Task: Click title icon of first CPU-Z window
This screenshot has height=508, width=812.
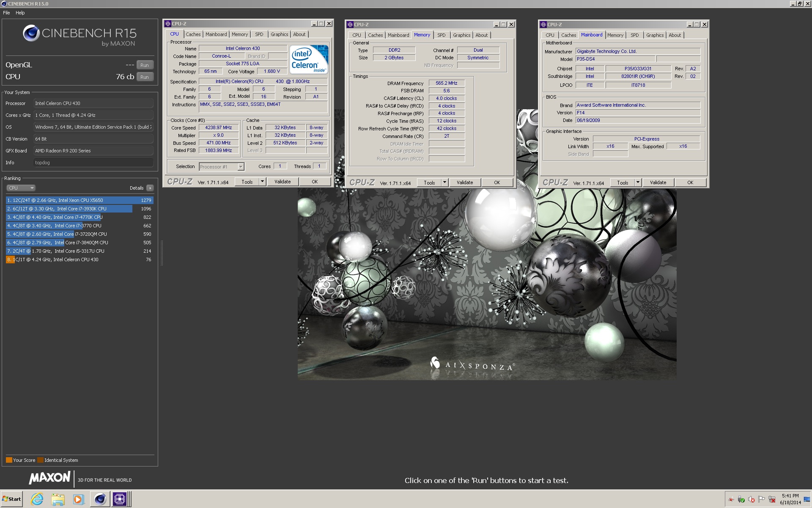Action: [168, 24]
